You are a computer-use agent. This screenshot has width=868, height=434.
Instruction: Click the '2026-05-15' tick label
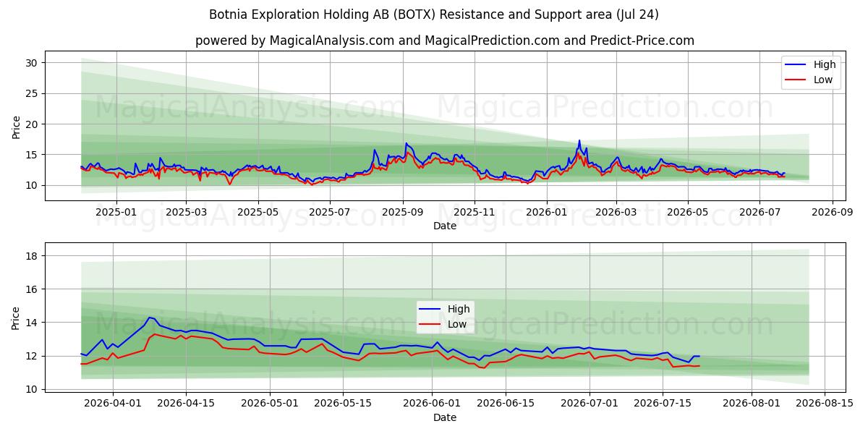click(x=342, y=404)
